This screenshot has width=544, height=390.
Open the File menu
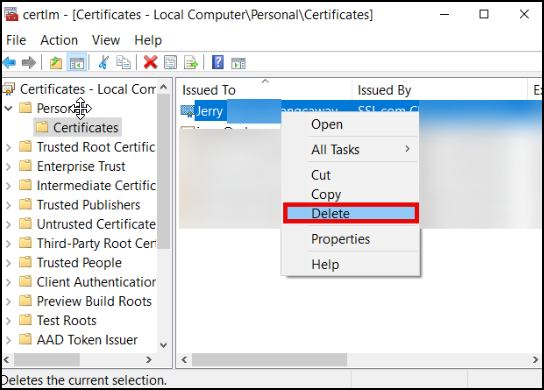coord(16,40)
